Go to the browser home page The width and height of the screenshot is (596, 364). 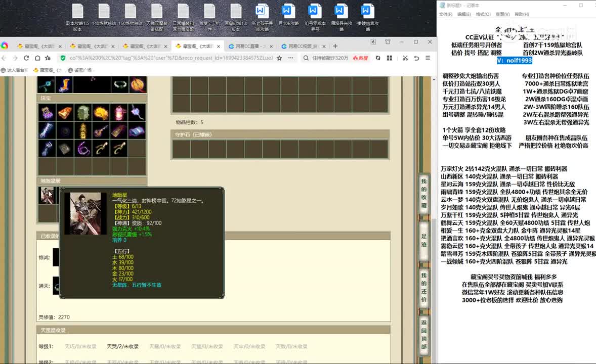[37, 58]
